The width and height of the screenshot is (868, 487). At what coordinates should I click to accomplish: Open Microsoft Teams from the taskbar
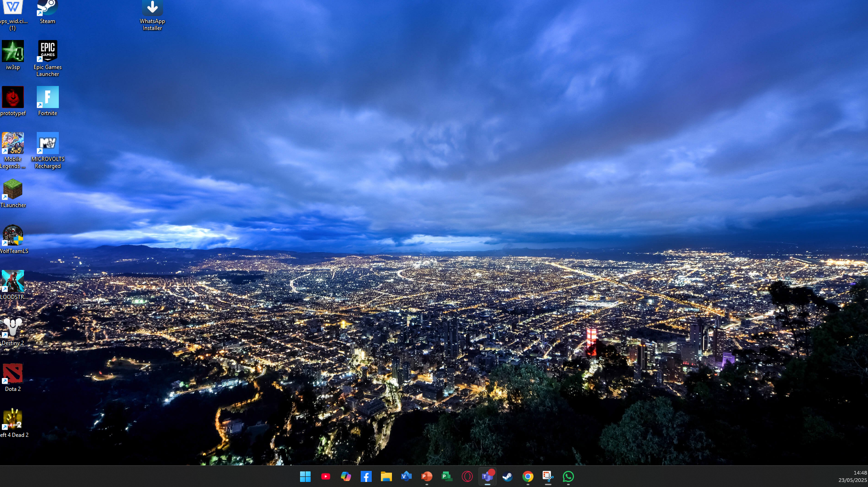coord(487,476)
